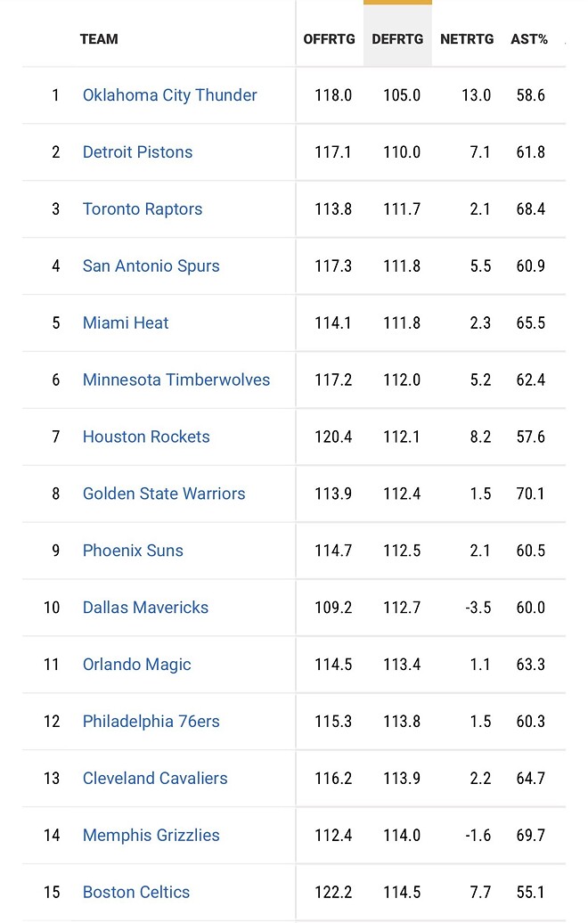Select the San Antonio Spurs link

click(151, 266)
